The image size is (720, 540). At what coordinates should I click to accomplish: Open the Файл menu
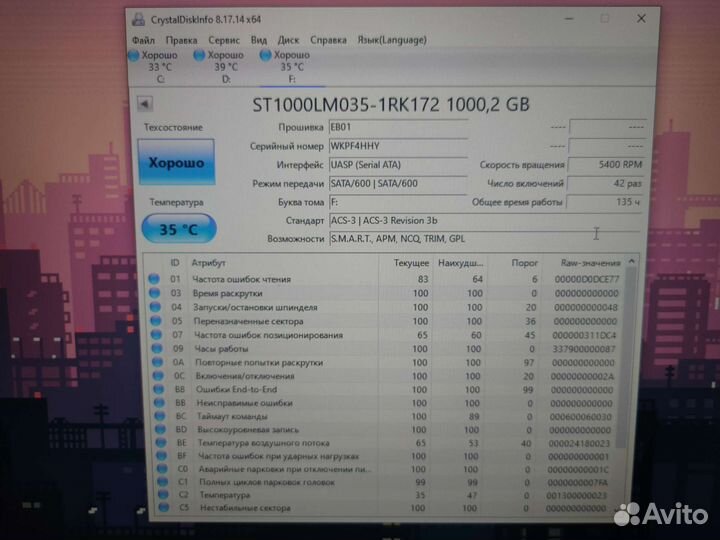click(x=143, y=40)
